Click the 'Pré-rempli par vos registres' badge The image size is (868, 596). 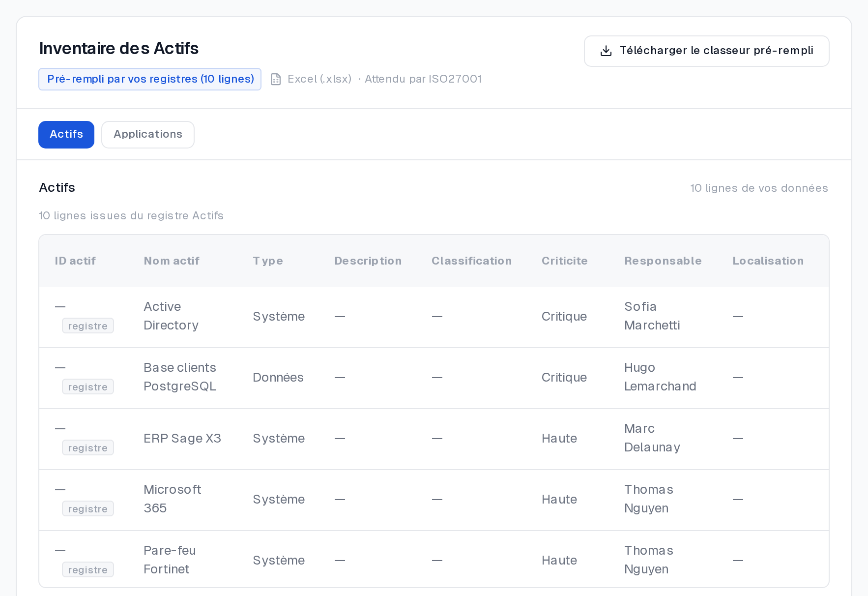coord(150,79)
